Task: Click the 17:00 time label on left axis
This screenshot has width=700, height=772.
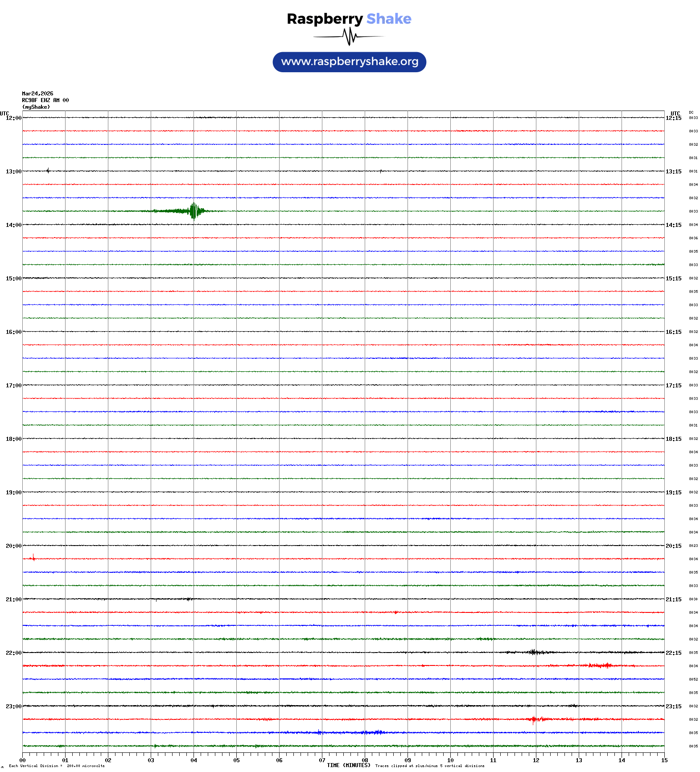Action: [x=13, y=386]
